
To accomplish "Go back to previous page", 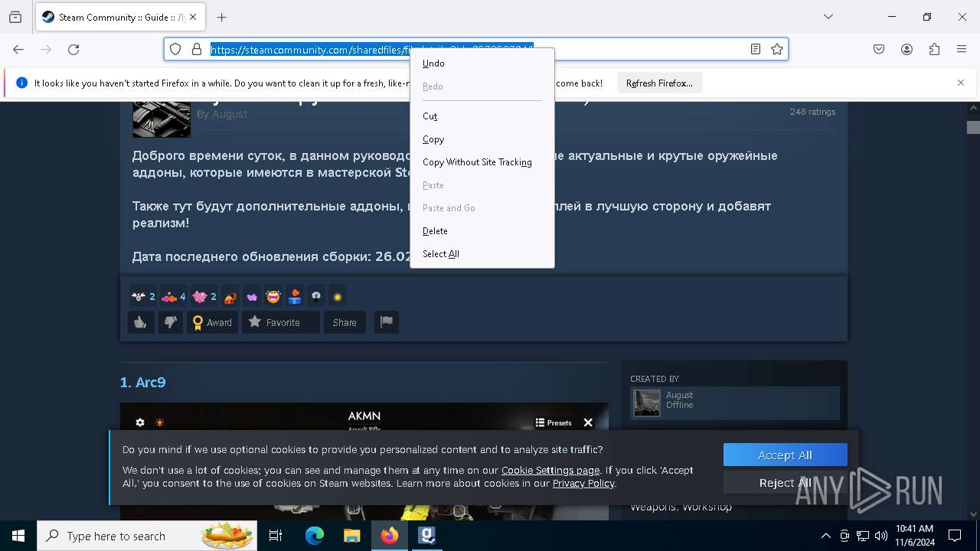I will (x=18, y=49).
